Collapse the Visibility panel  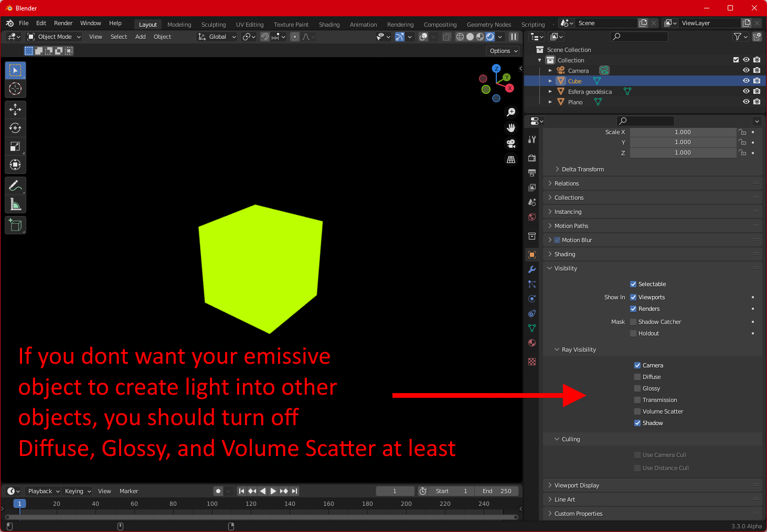[x=652, y=268]
